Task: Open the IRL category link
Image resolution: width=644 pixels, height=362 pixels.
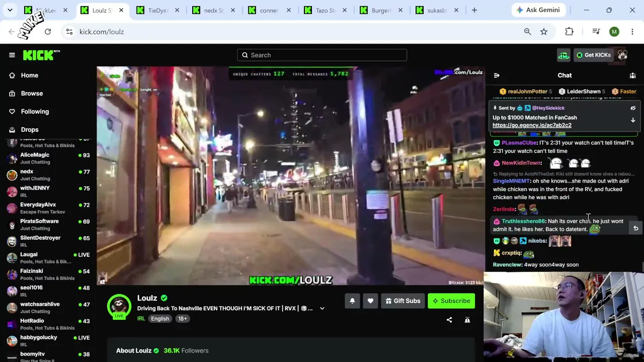Action: 141,319
